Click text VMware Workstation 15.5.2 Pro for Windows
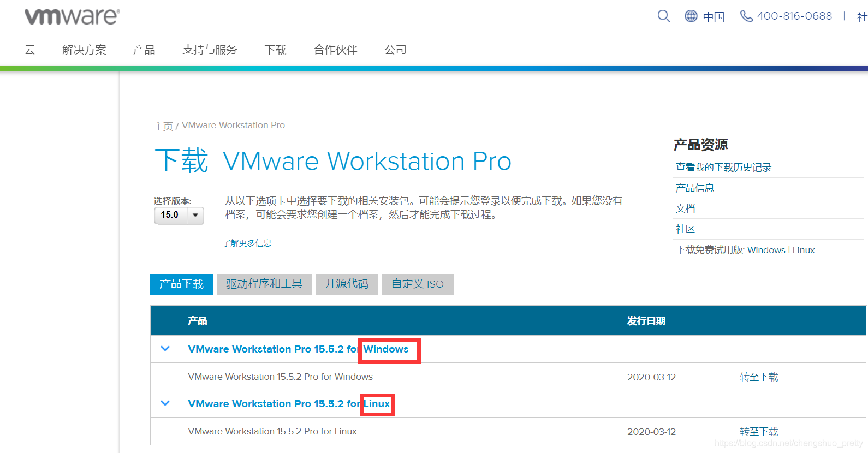Image resolution: width=868 pixels, height=453 pixels. [x=280, y=377]
